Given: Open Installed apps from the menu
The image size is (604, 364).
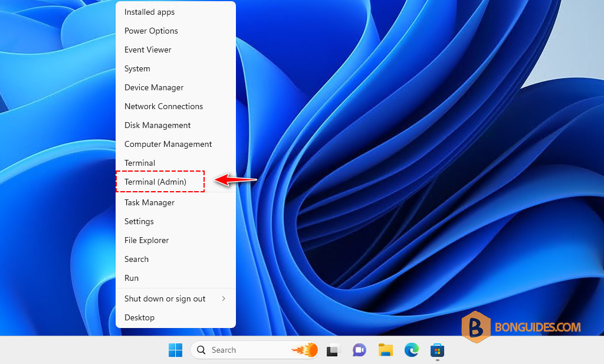Looking at the screenshot, I should click(176, 12).
